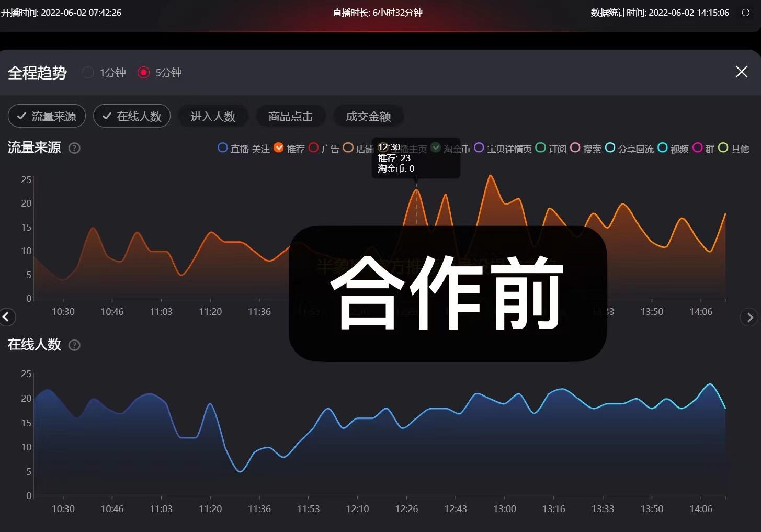Toggle 搜索 legend series
761x532 pixels.
(586, 149)
